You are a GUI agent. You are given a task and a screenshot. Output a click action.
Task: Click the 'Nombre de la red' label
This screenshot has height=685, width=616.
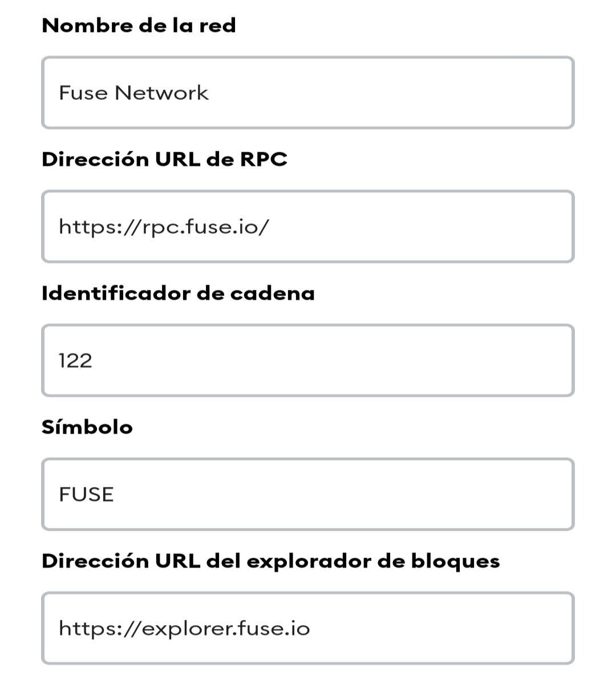click(139, 26)
